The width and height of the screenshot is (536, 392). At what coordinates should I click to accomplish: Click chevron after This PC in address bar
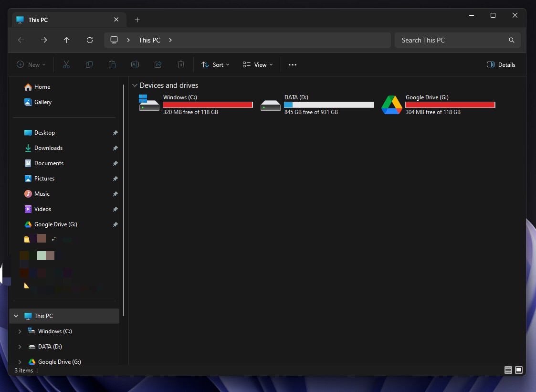(170, 40)
